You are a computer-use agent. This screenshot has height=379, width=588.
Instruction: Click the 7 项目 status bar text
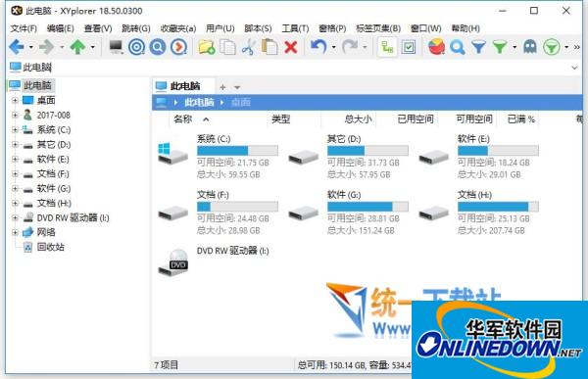[167, 364]
